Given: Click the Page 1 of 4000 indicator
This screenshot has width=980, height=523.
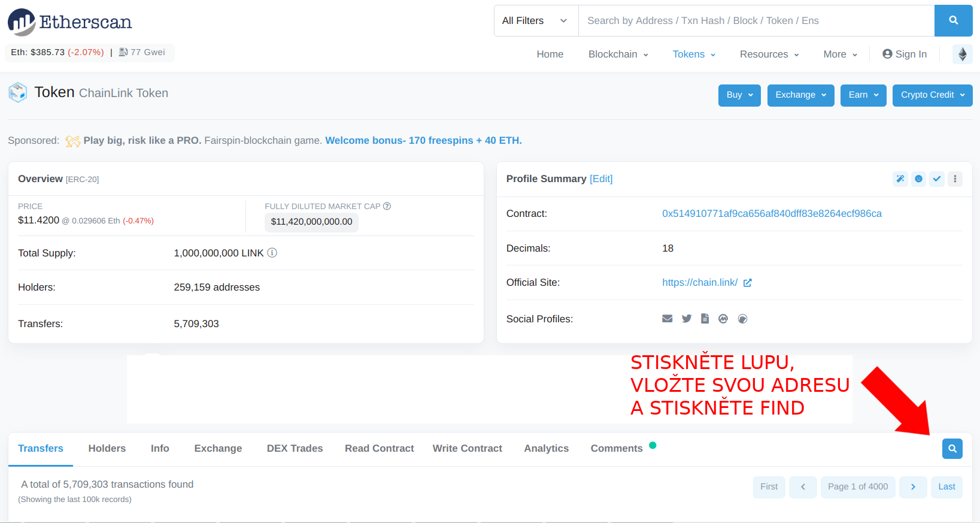Looking at the screenshot, I should (858, 487).
